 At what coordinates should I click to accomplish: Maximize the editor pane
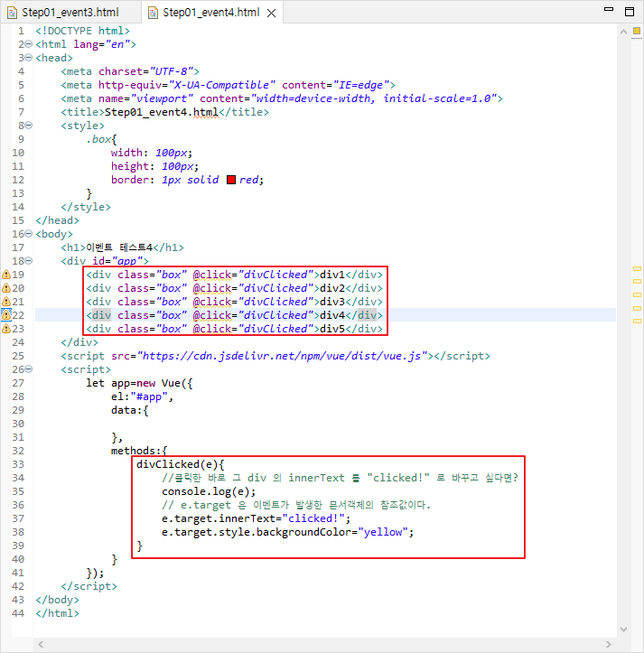630,12
